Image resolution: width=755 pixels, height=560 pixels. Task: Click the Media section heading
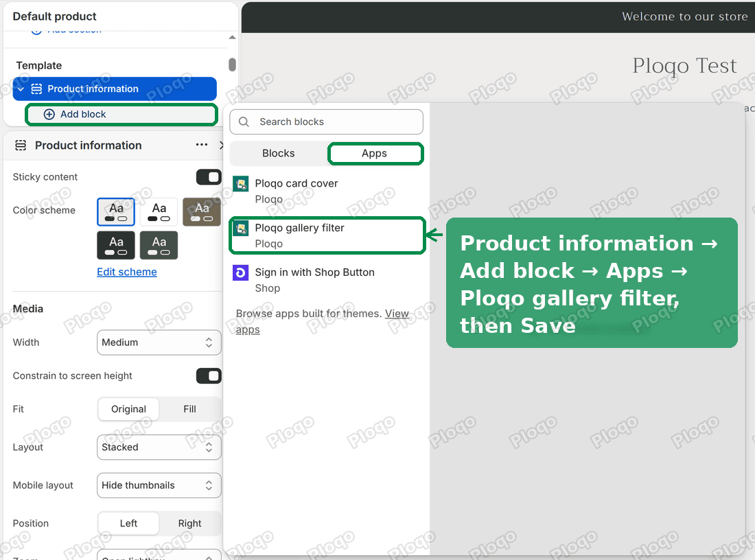[x=28, y=309]
